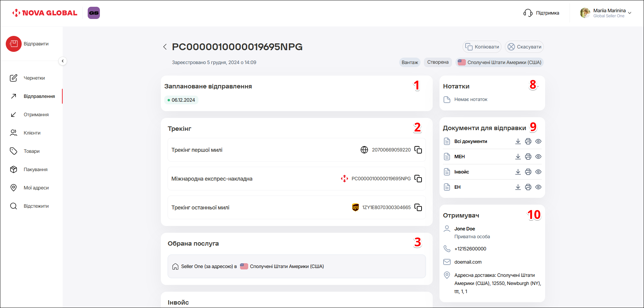644x308 pixels.
Task: Download the Інвойс document
Action: pos(518,172)
